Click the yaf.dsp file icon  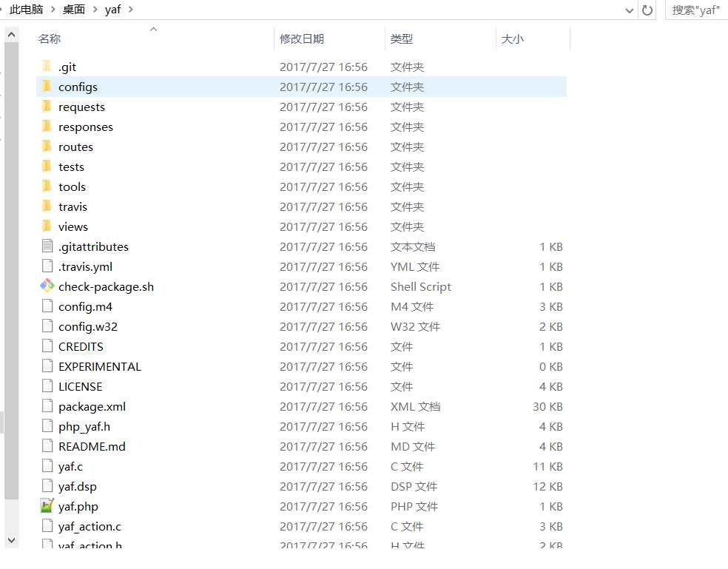[47, 486]
